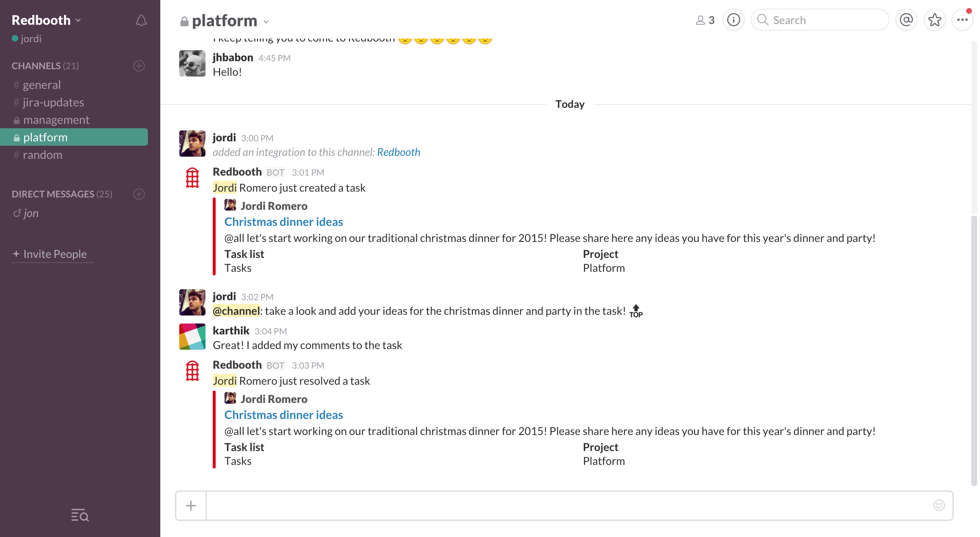Show mentions with the @ icon

(x=906, y=20)
